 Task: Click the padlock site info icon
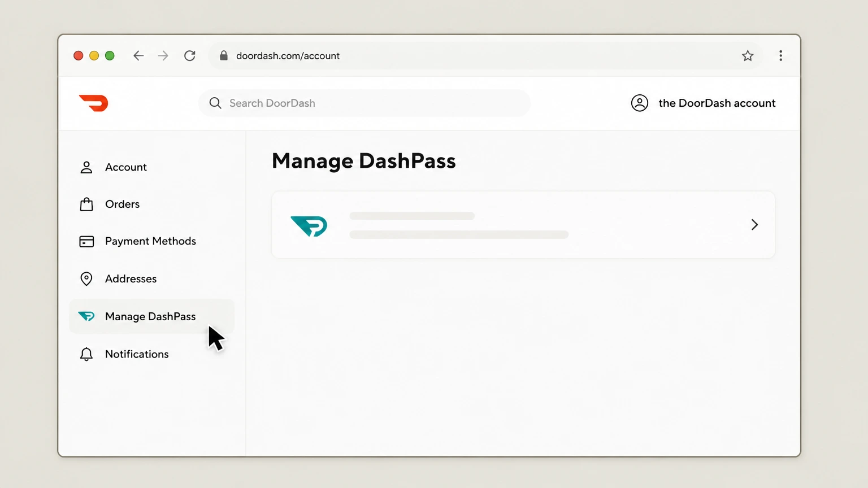224,55
